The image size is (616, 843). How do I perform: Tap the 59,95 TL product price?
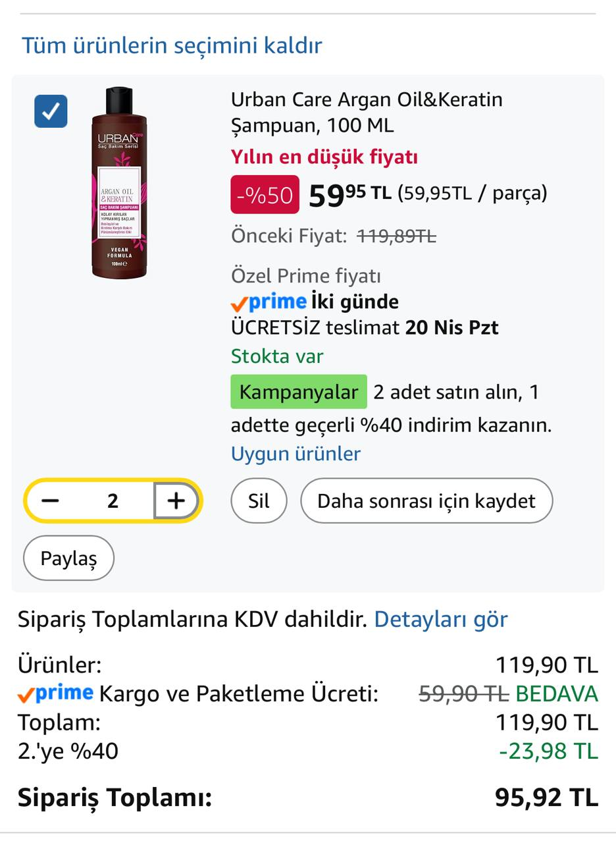click(349, 194)
